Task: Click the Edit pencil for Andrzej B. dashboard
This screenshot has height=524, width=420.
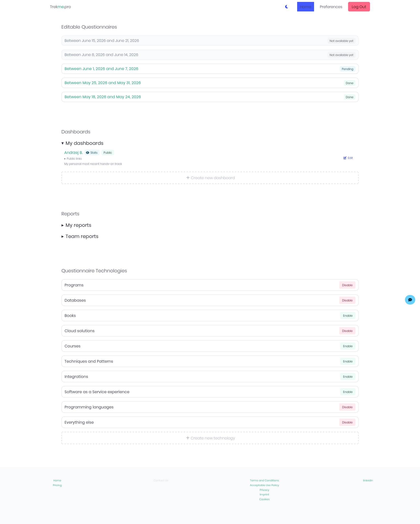Action: click(x=348, y=158)
